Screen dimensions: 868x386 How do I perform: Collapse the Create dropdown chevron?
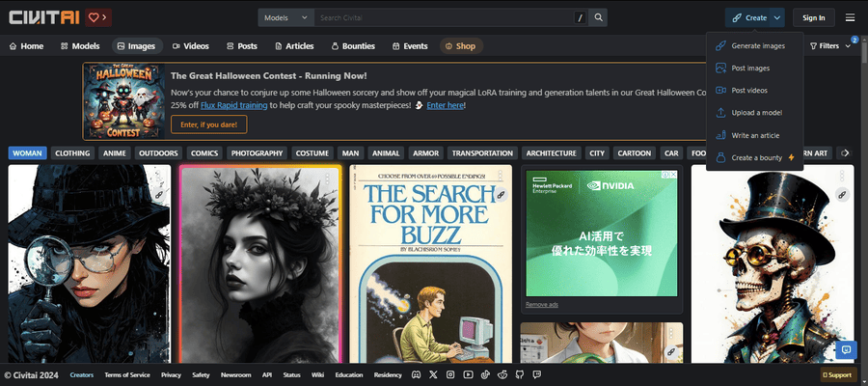(x=777, y=17)
